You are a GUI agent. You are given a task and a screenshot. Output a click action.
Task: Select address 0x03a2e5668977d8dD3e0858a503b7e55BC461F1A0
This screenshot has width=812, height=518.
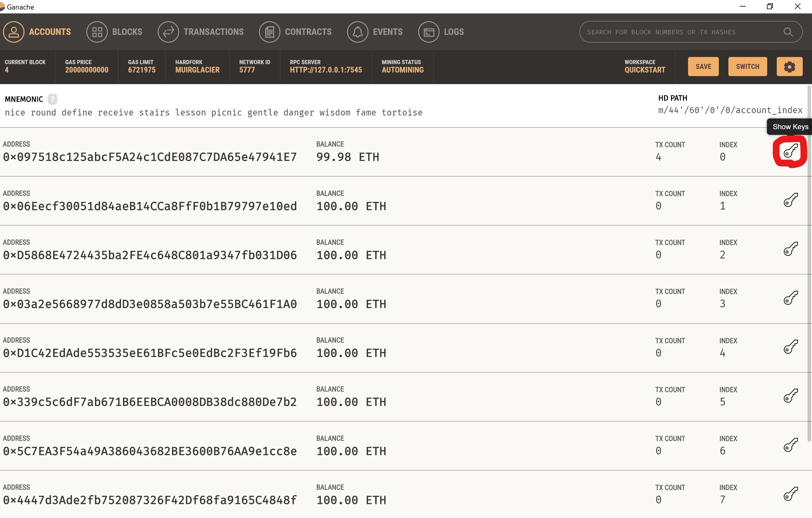150,304
